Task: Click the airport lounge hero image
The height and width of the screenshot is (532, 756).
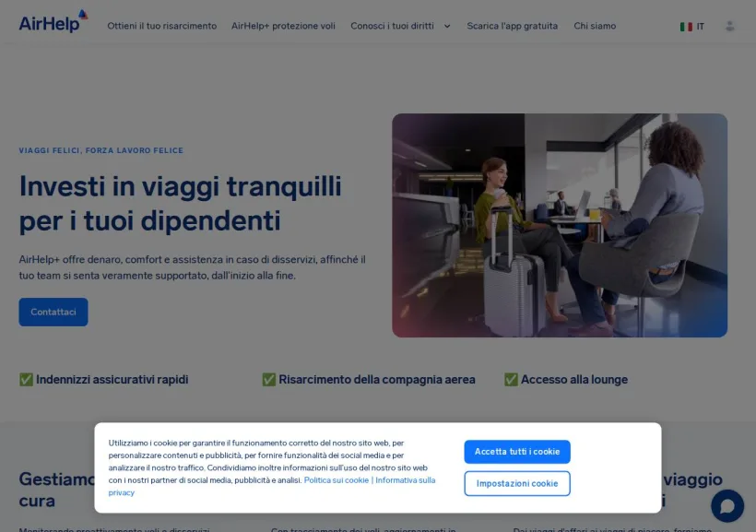Action: (560, 225)
